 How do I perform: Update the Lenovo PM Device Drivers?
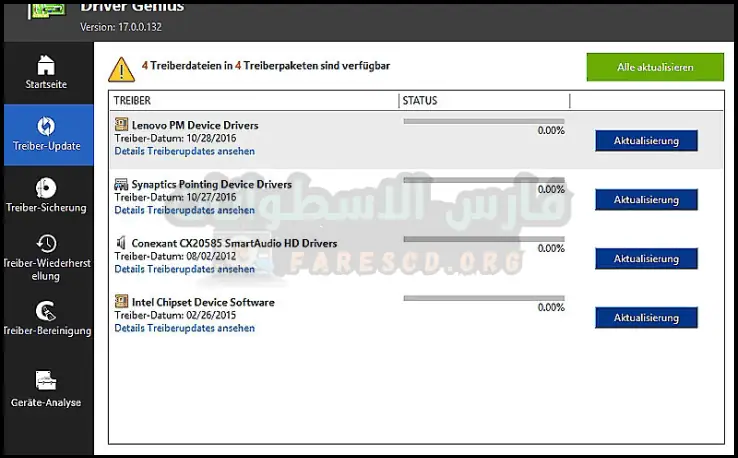pos(646,141)
